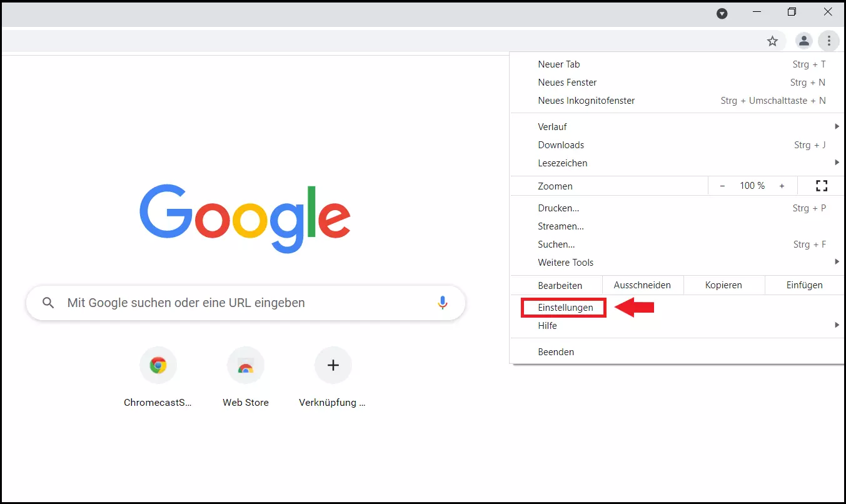Bookmark this page with the star icon
This screenshot has height=504, width=846.
772,41
